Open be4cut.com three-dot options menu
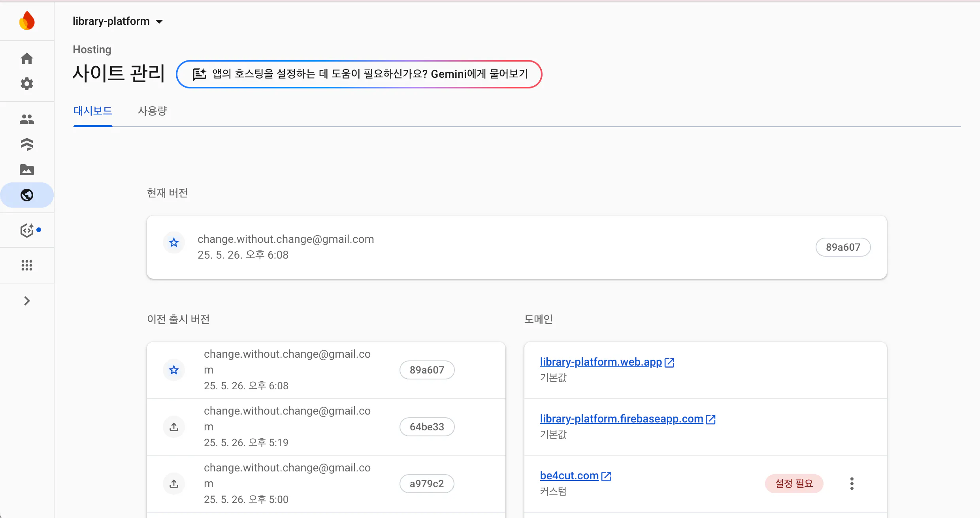980x518 pixels. 852,484
